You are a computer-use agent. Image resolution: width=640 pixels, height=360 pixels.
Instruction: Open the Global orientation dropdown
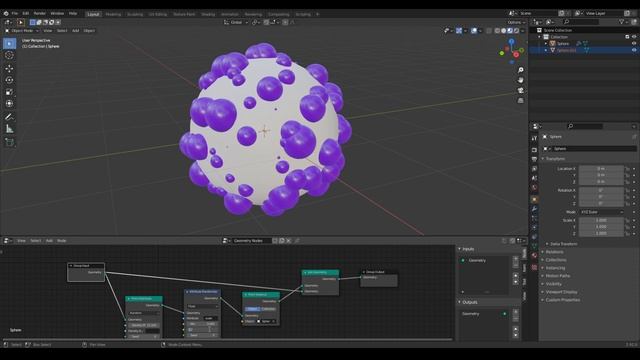[236, 22]
